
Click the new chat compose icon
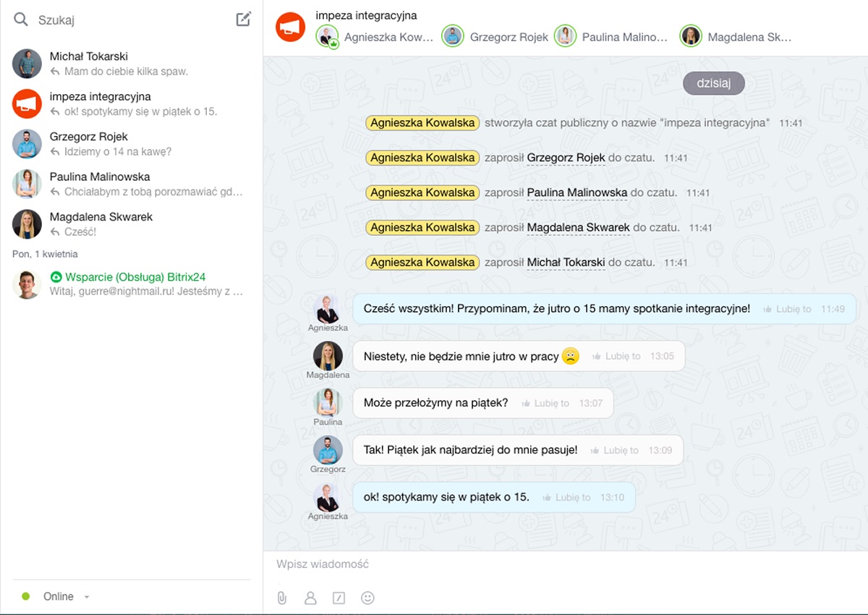pyautogui.click(x=244, y=20)
